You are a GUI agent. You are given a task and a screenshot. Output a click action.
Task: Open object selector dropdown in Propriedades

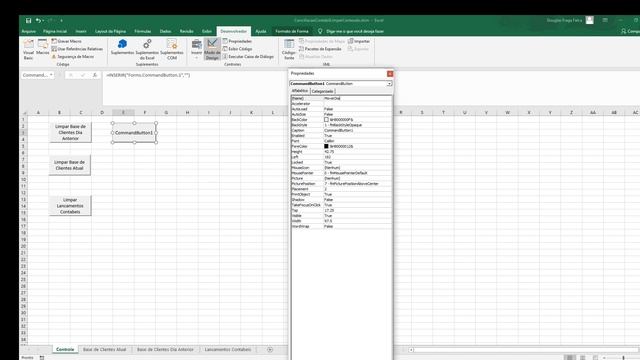pos(389,84)
